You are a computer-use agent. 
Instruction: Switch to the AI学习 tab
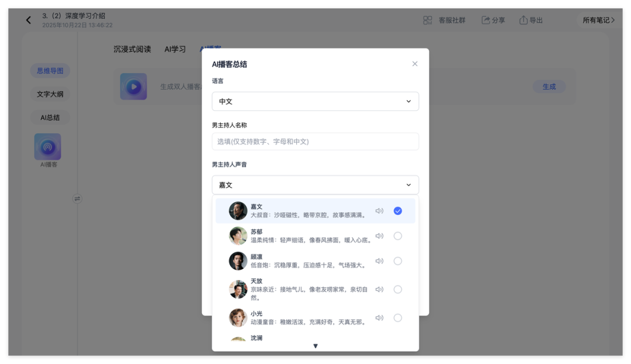pos(175,49)
